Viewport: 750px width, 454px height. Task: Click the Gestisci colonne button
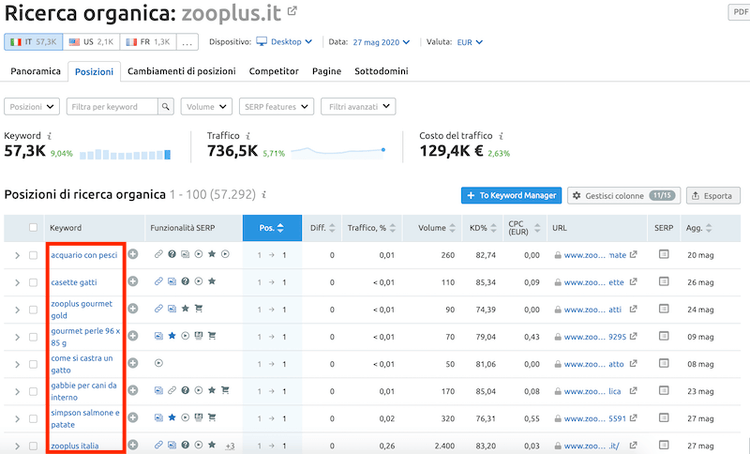point(624,195)
